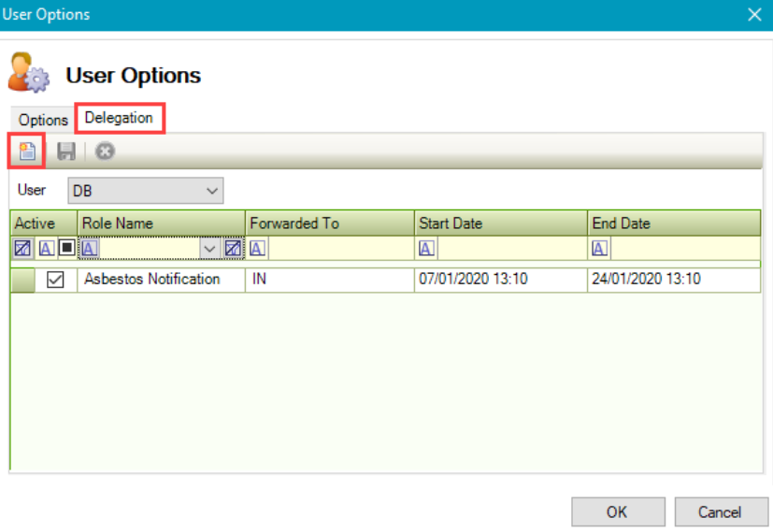Image resolution: width=773 pixels, height=532 pixels.
Task: Uncheck Active box for Asbestos Notification
Action: (55, 280)
